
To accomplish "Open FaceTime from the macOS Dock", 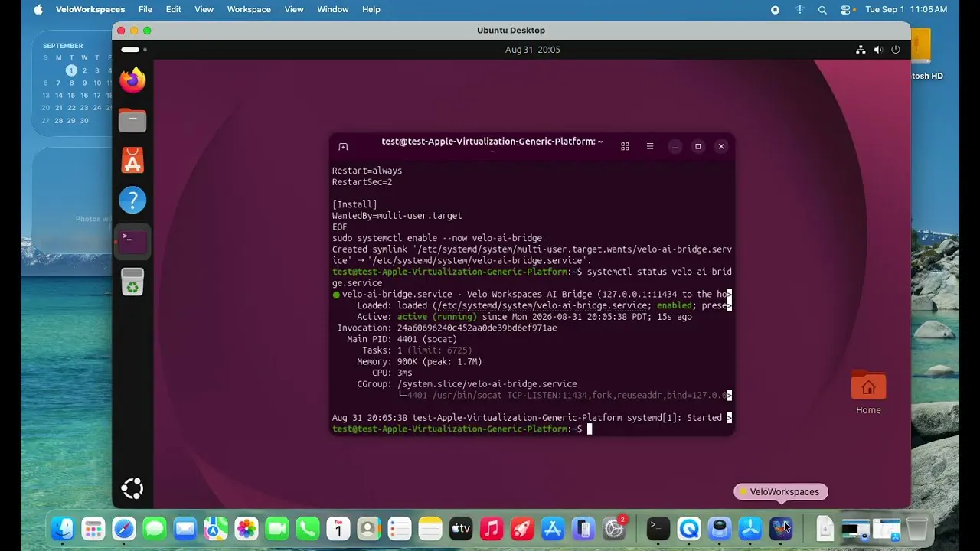I will (x=277, y=528).
